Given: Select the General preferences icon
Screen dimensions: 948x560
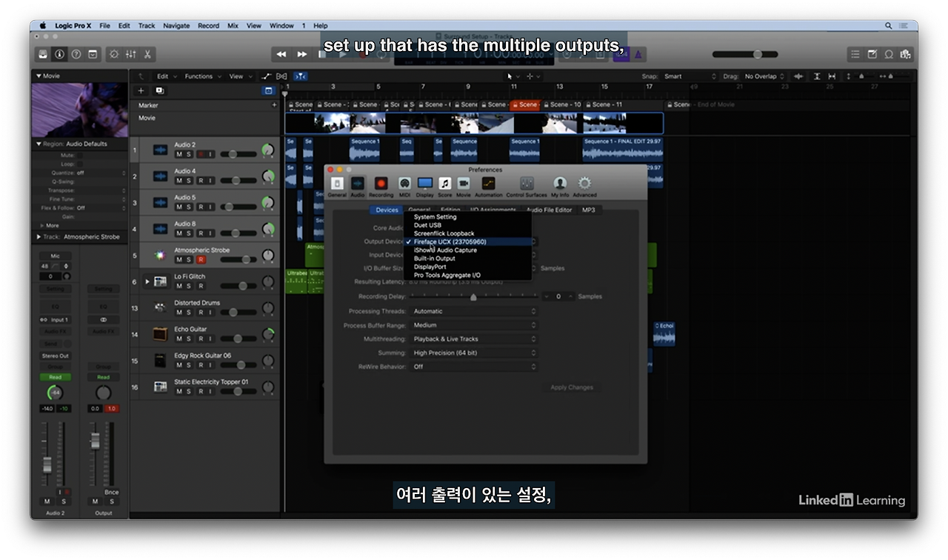Looking at the screenshot, I should (337, 185).
